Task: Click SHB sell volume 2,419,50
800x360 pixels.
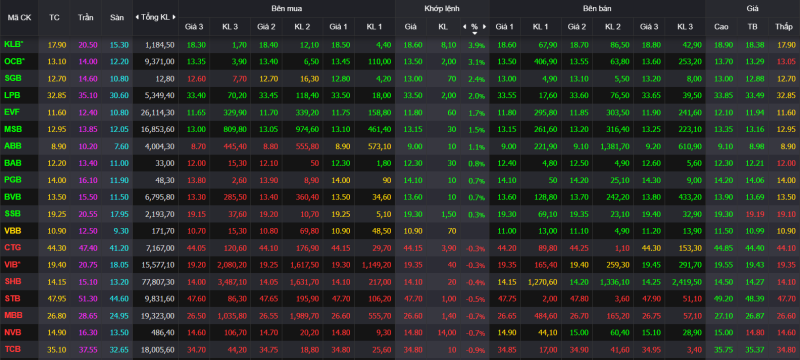Action: coord(686,281)
